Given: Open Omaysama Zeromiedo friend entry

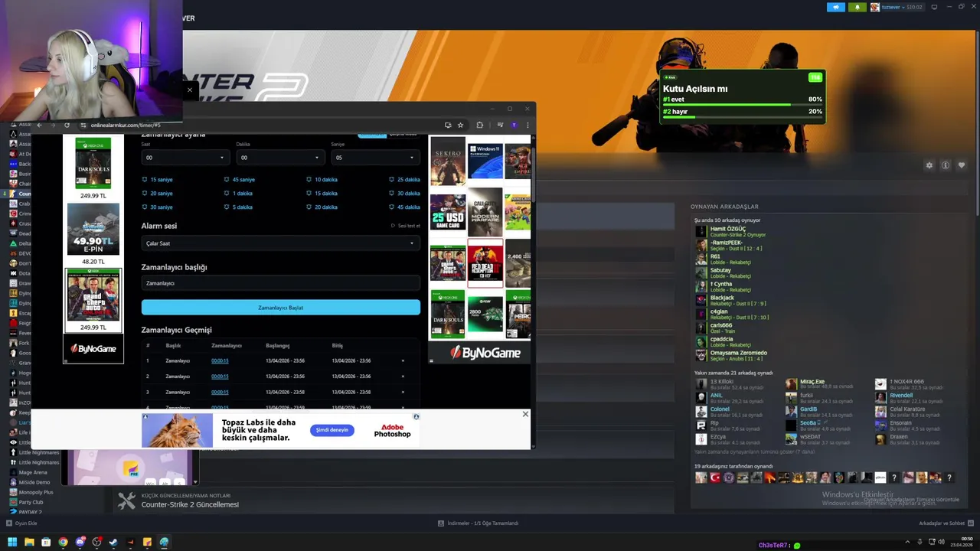Looking at the screenshot, I should tap(731, 356).
